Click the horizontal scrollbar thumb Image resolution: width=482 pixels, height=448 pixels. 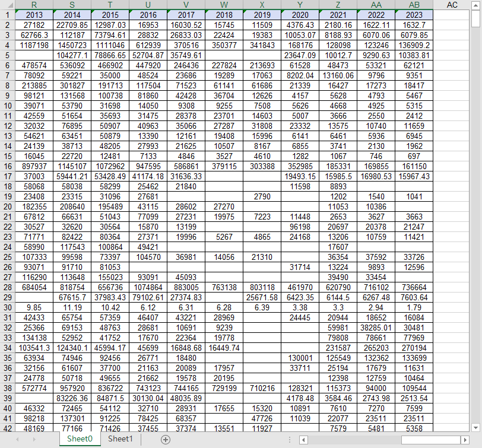pos(431,440)
